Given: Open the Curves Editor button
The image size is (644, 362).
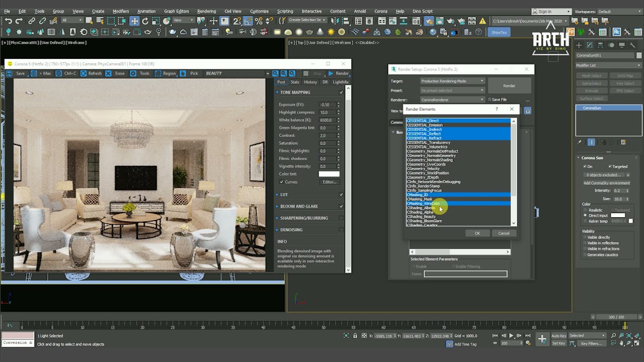Looking at the screenshot, I should 329,182.
